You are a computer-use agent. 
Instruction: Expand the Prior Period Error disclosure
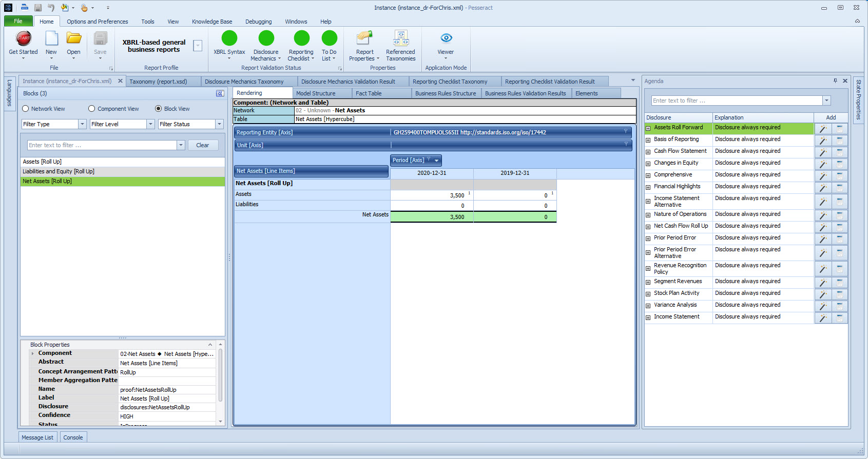tap(648, 238)
